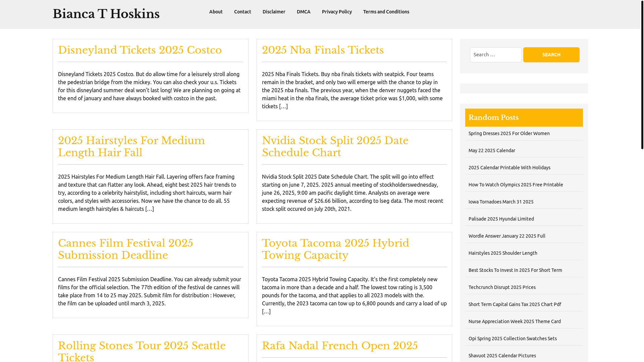Open the Bianca T Hoskins site title

[106, 14]
